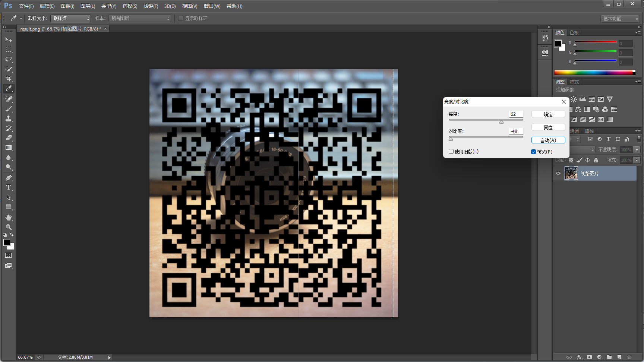
Task: Add a Vibrance adjustment
Action: (610, 99)
